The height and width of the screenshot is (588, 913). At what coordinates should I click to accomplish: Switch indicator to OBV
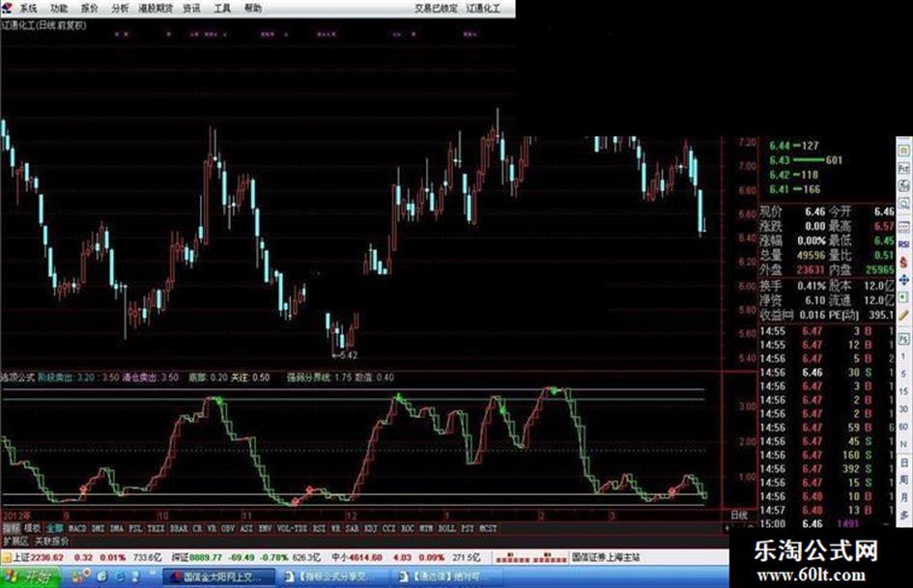(x=228, y=528)
